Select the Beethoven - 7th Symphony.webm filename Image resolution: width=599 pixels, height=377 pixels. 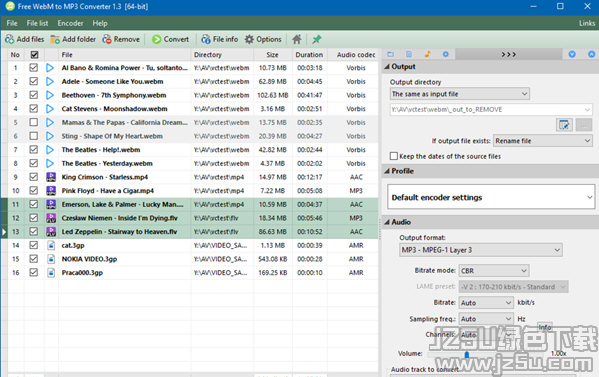[114, 95]
